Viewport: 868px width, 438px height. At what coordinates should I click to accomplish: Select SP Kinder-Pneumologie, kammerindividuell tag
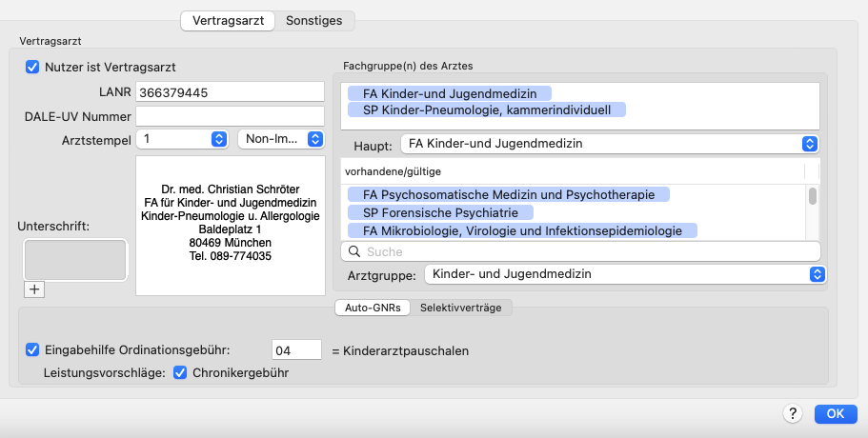point(487,109)
